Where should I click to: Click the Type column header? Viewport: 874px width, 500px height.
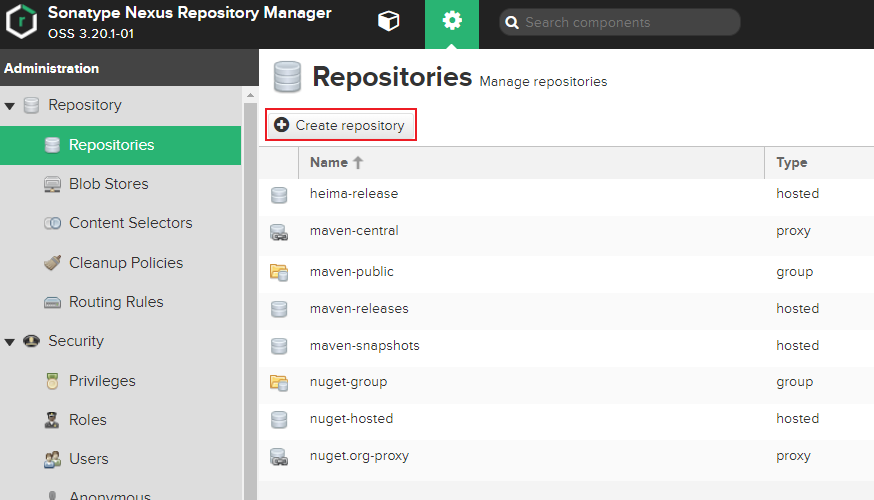[819, 163]
